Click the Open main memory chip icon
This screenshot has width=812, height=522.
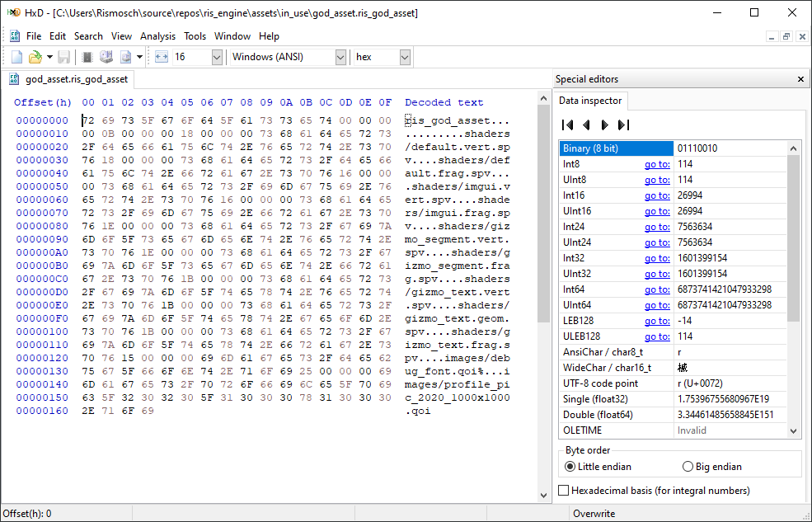click(87, 57)
